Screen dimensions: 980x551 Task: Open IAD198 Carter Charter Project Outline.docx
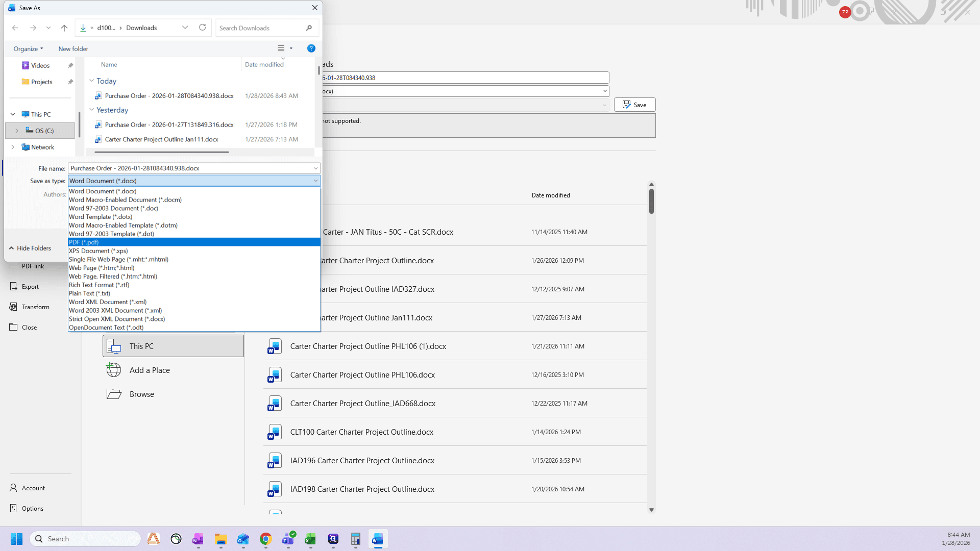click(x=455, y=489)
